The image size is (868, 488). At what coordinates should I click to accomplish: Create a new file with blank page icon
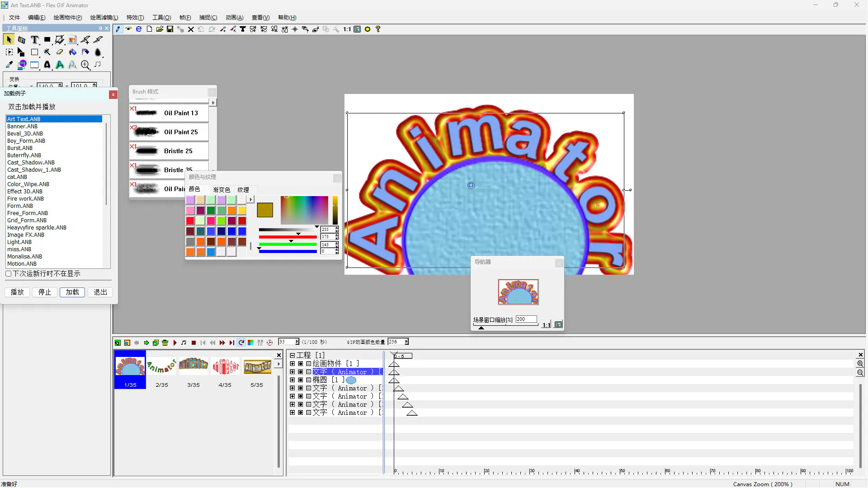(149, 29)
